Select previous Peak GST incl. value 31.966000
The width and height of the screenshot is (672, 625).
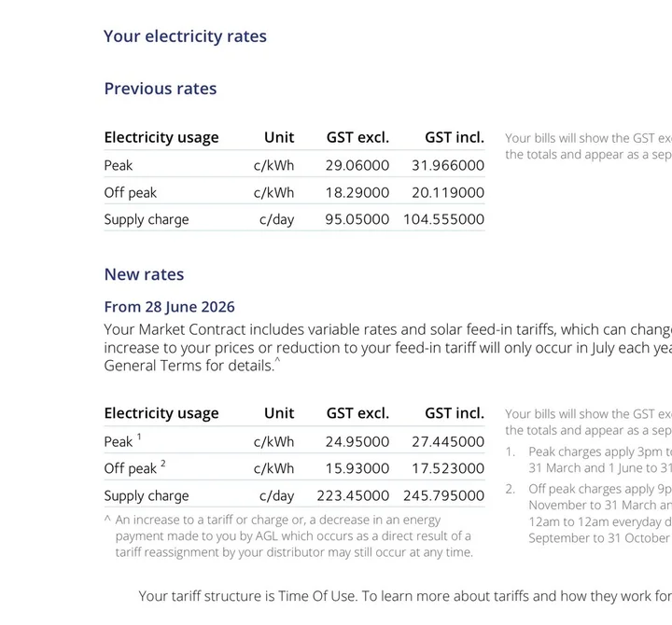pyautogui.click(x=448, y=165)
